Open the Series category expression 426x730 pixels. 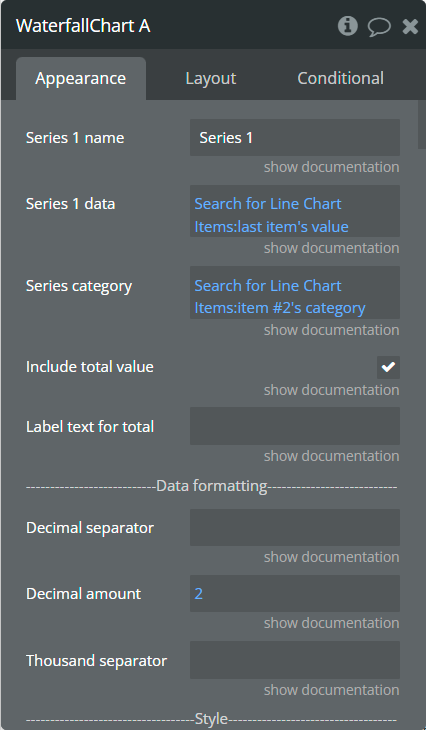point(295,292)
